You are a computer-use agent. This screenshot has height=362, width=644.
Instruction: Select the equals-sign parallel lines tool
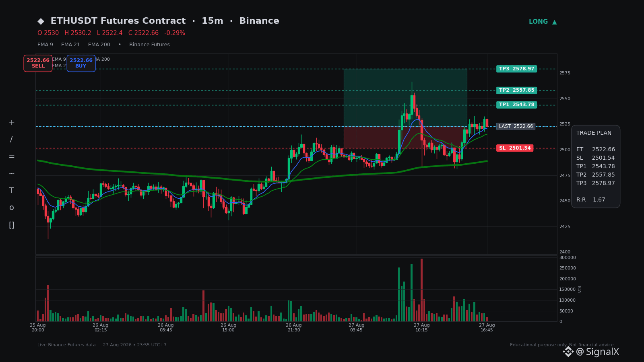click(x=12, y=156)
